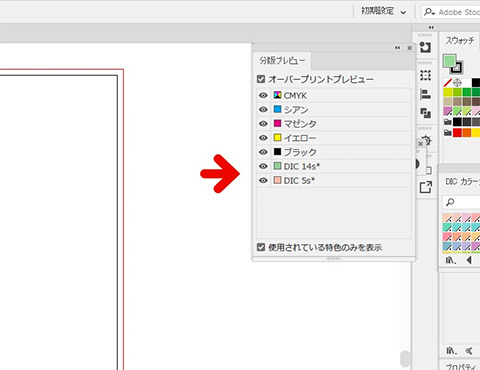The image size is (480, 370).
Task: Pick the first pink-red DIC swatch
Action: [448, 237]
